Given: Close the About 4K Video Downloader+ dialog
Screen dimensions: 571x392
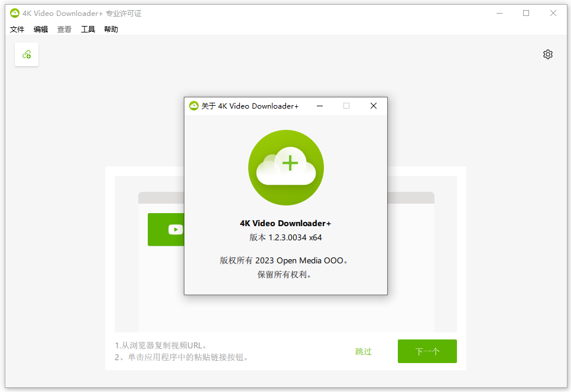Looking at the screenshot, I should coord(373,106).
